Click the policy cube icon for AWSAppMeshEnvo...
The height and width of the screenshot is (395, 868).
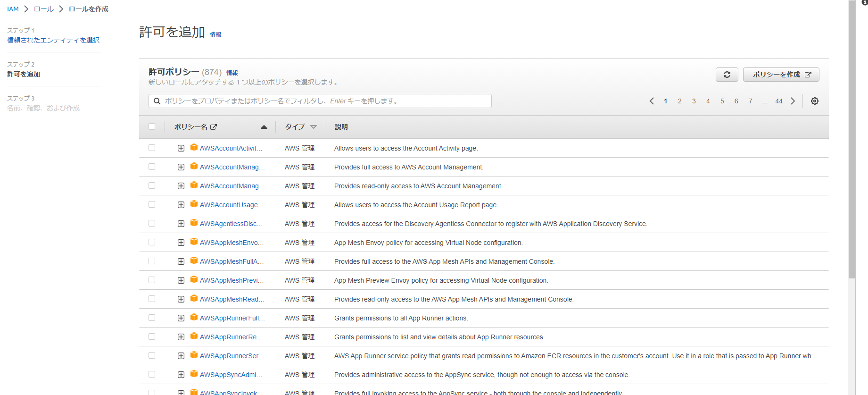pos(194,242)
